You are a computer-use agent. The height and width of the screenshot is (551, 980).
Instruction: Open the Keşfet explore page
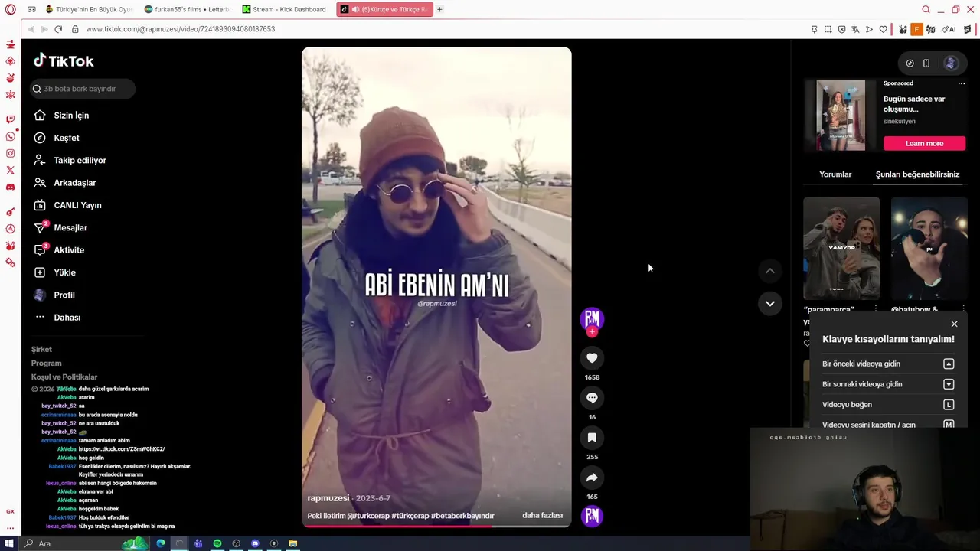(x=56, y=138)
